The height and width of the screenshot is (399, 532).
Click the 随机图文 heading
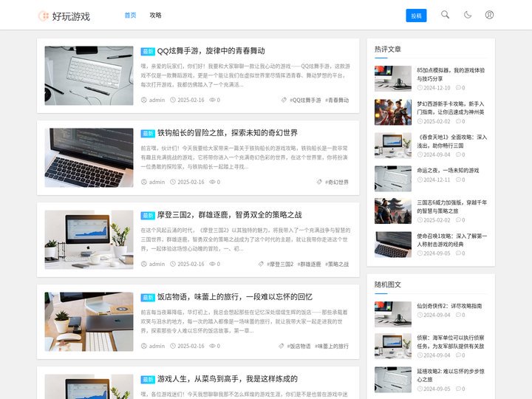pos(387,284)
